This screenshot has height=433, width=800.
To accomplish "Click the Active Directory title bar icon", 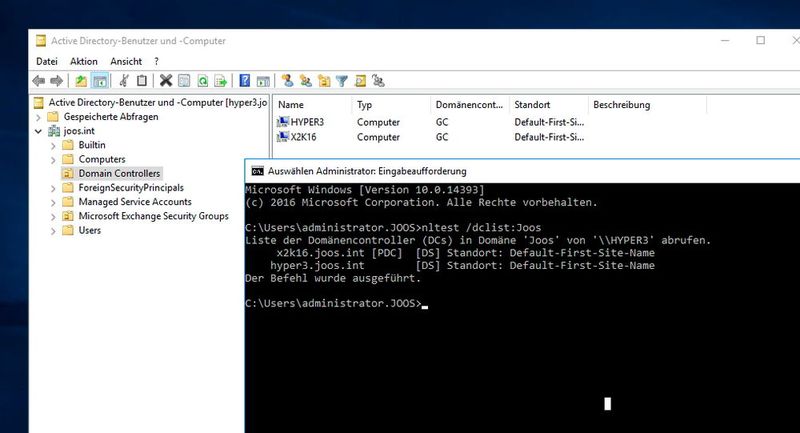I will (x=40, y=41).
